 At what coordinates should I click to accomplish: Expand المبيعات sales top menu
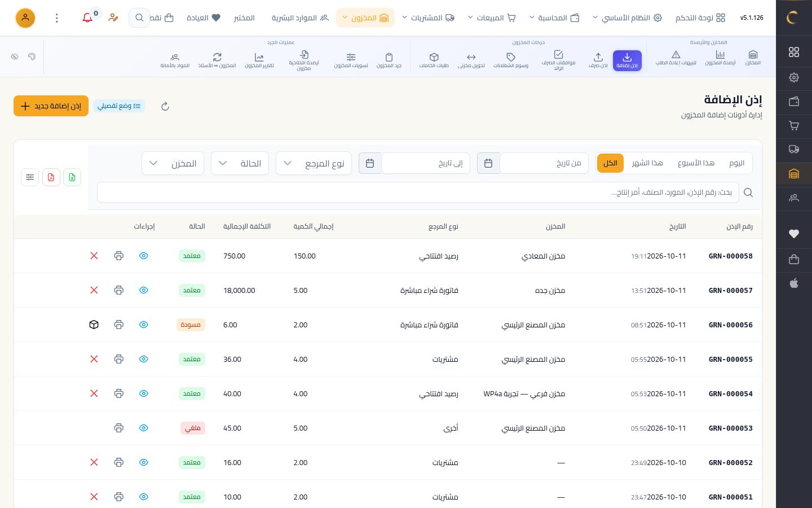[492, 18]
